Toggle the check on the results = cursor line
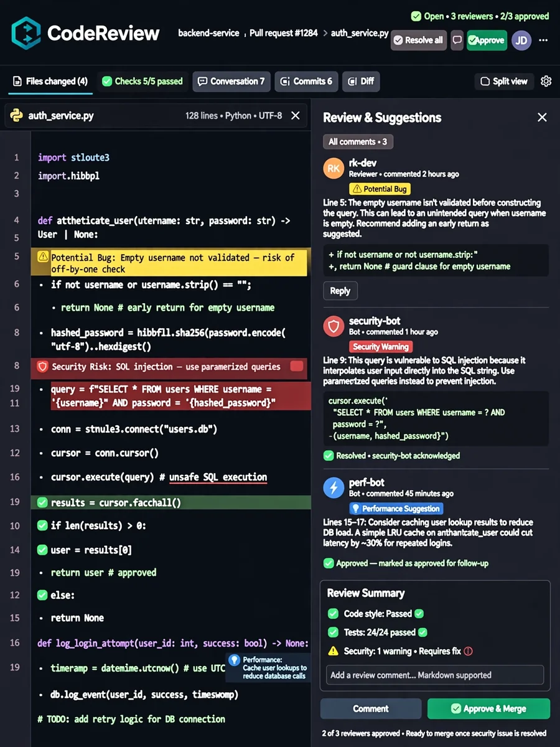 click(x=42, y=502)
